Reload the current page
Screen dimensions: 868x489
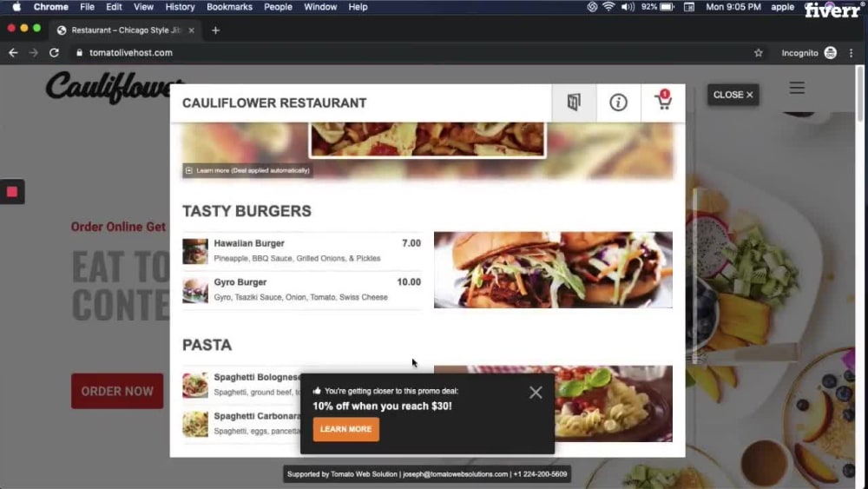click(x=54, y=53)
